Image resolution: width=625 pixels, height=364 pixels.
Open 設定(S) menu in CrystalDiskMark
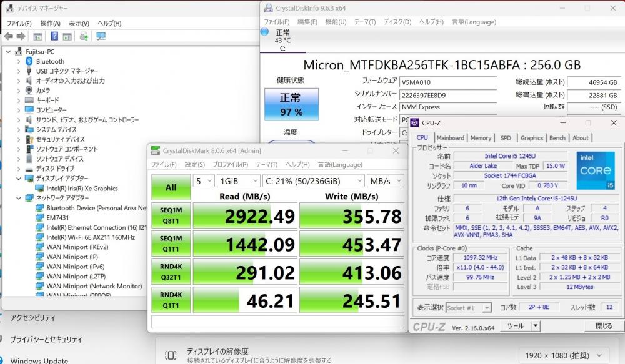click(x=194, y=164)
